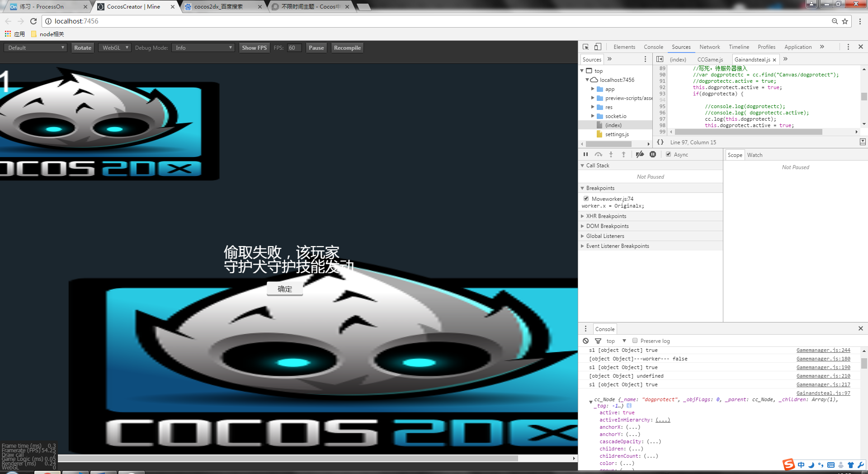Activate the DevTools inspect element picker
This screenshot has width=868, height=474.
click(586, 47)
